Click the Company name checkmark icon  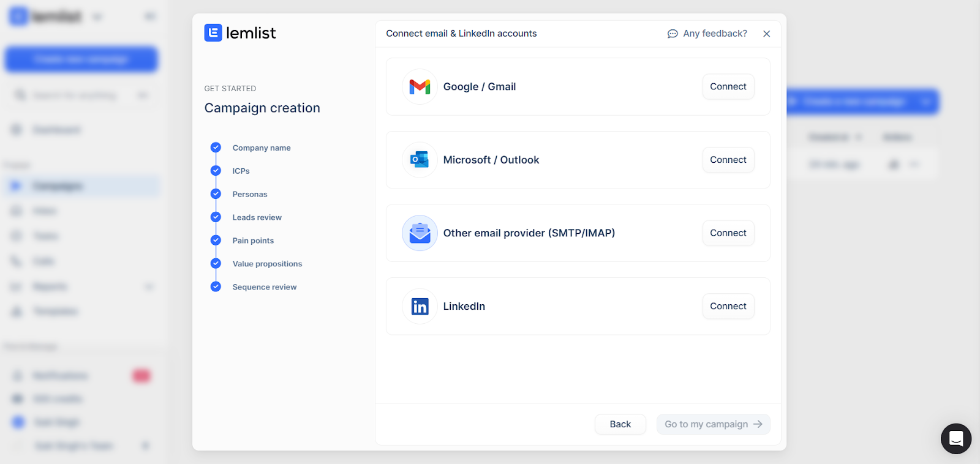(x=216, y=148)
